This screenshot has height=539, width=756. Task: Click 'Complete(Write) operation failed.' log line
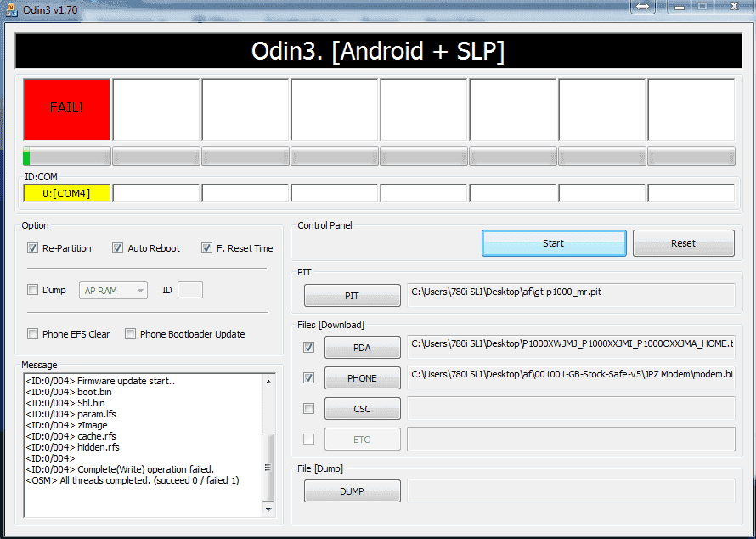[x=120, y=469]
